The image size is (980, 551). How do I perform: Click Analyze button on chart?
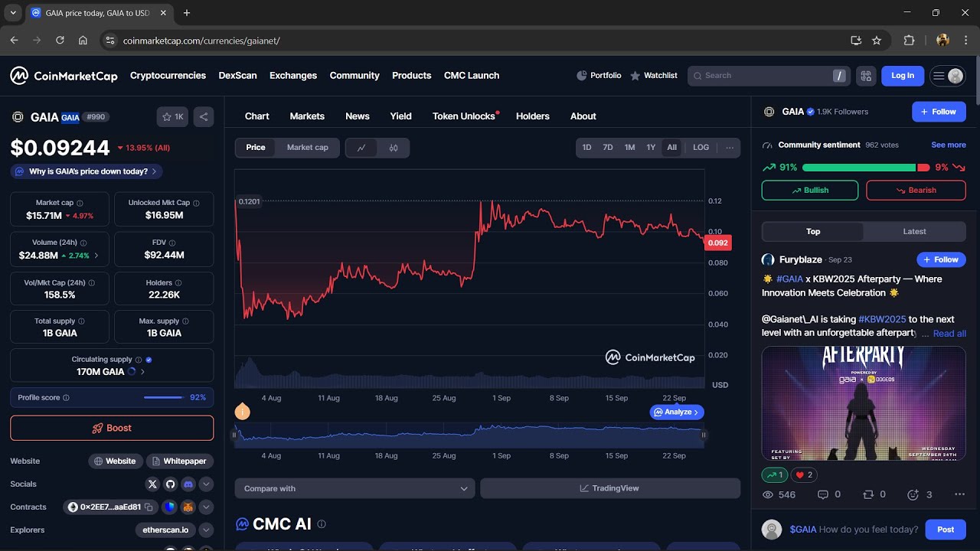click(677, 412)
